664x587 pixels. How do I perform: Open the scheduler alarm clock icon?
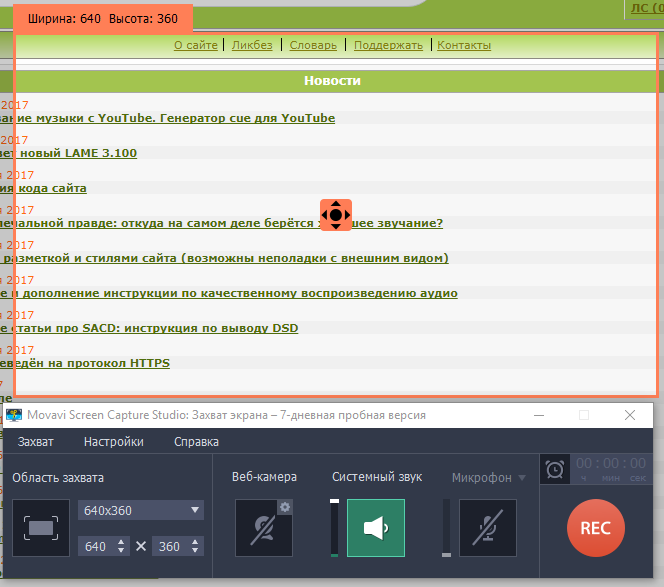click(555, 469)
